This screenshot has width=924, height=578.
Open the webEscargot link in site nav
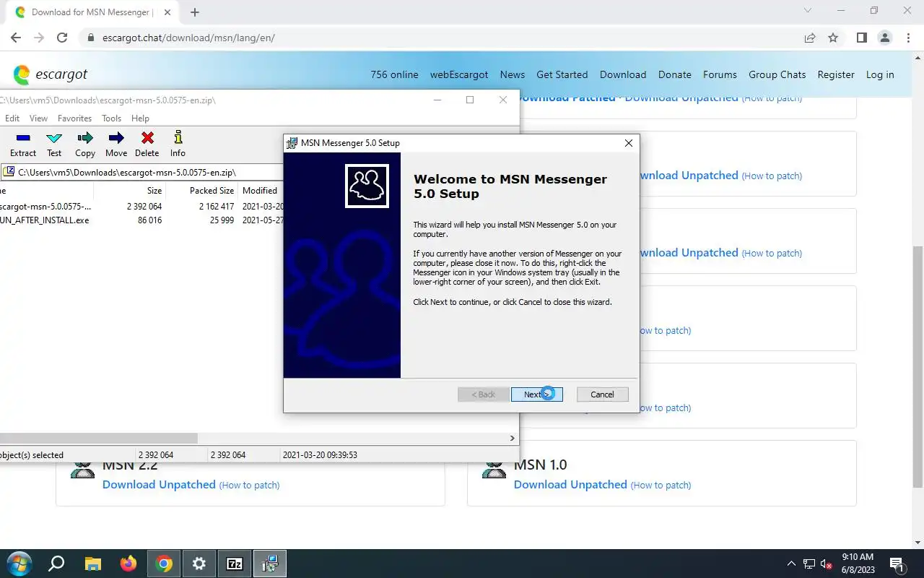pyautogui.click(x=459, y=74)
